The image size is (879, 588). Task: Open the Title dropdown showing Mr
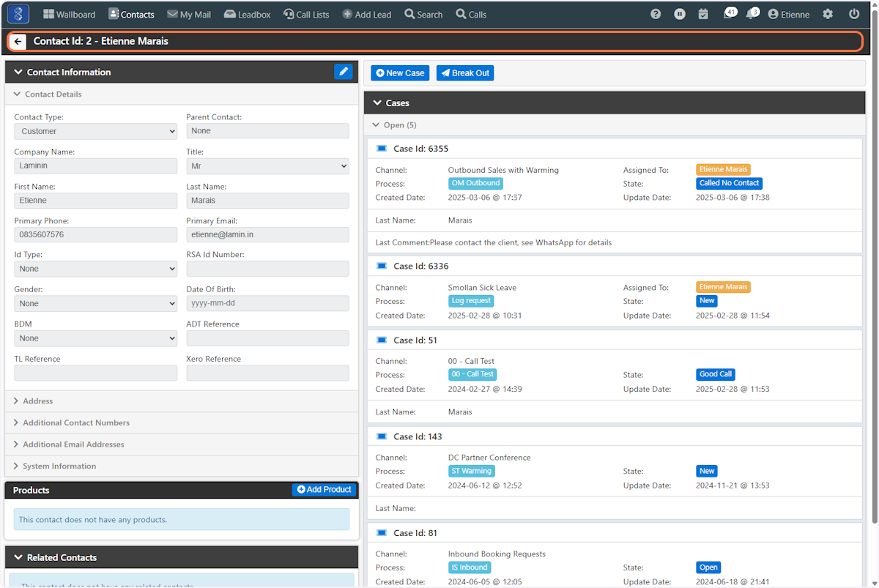tap(268, 166)
